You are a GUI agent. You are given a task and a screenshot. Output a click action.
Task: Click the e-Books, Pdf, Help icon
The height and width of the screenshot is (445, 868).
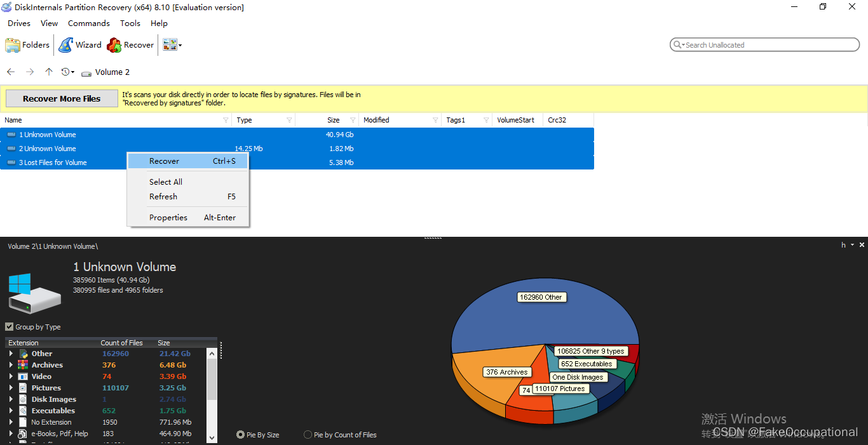(x=24, y=434)
